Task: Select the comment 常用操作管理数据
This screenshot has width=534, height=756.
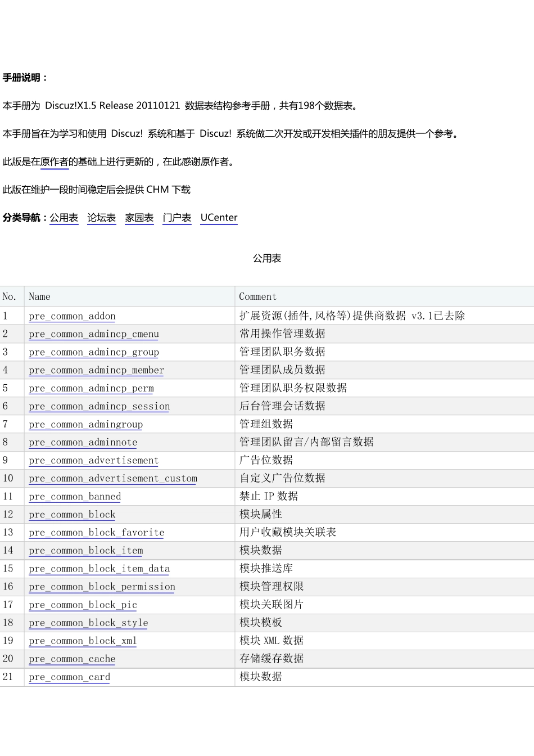Action: pyautogui.click(x=282, y=334)
